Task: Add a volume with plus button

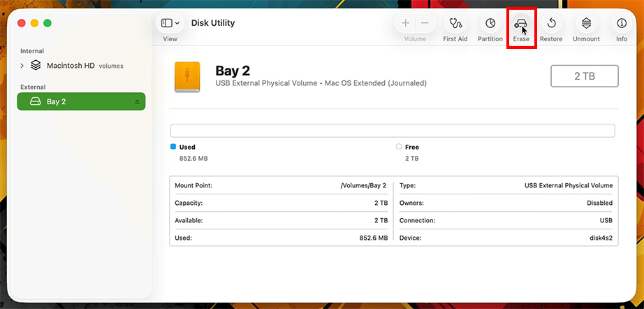Action: click(405, 23)
